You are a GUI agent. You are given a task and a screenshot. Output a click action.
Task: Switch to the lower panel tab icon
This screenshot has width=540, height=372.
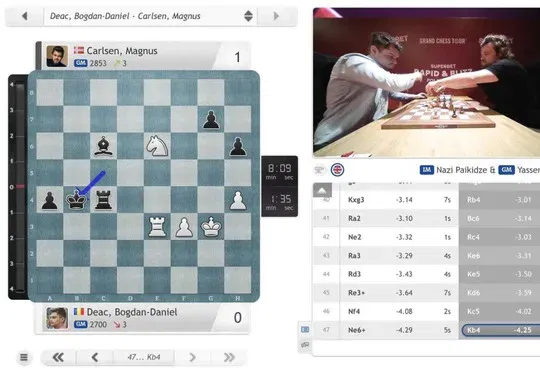click(305, 344)
